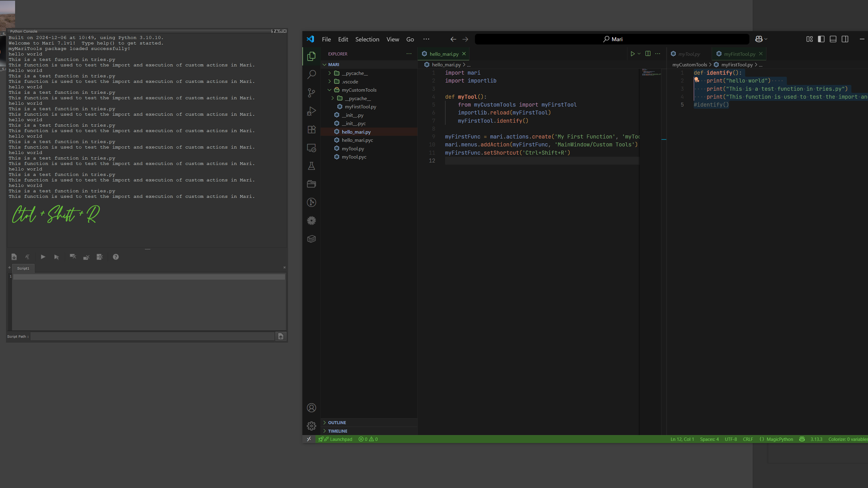The image size is (868, 488).
Task: Click Launchpad in the status bar
Action: point(341,439)
